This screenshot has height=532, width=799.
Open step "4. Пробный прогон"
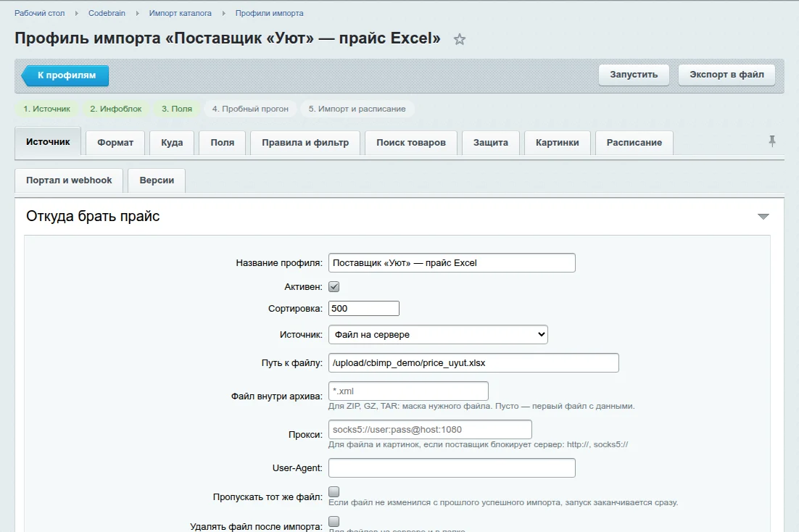(x=250, y=109)
